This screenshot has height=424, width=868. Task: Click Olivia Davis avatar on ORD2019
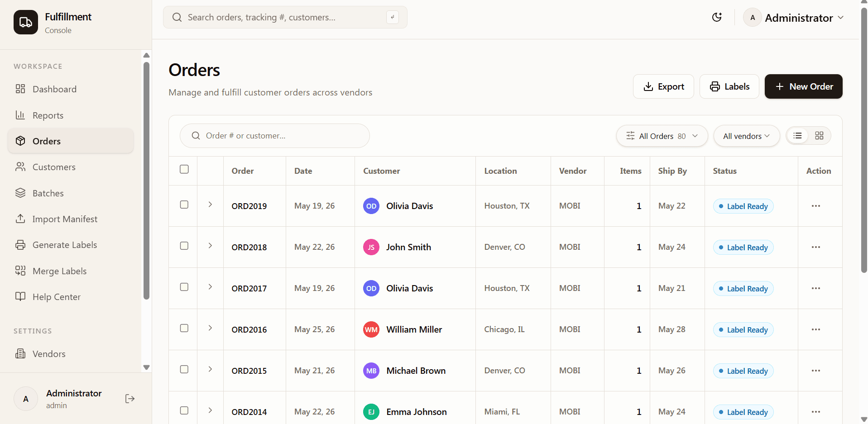coord(371,206)
